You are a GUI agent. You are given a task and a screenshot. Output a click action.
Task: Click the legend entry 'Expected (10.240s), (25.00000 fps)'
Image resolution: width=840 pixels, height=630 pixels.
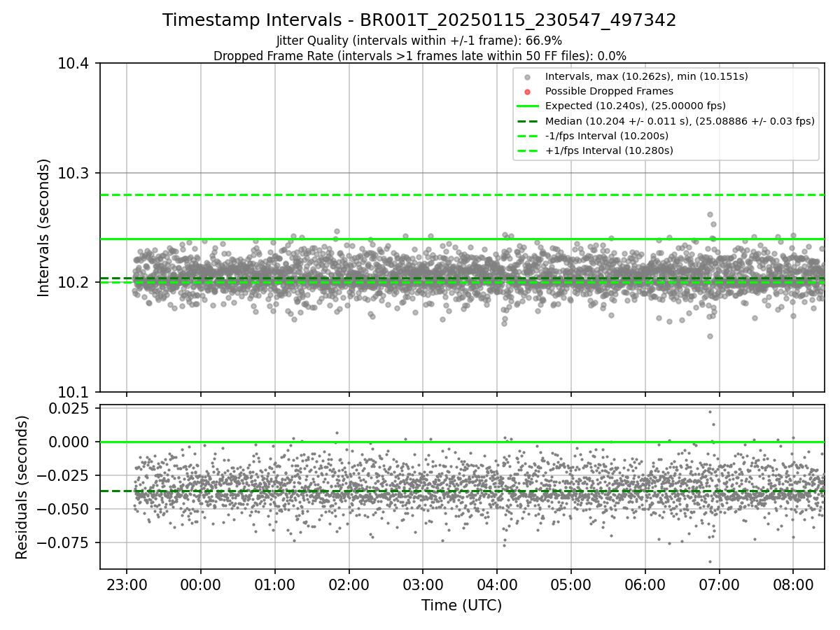pos(635,106)
